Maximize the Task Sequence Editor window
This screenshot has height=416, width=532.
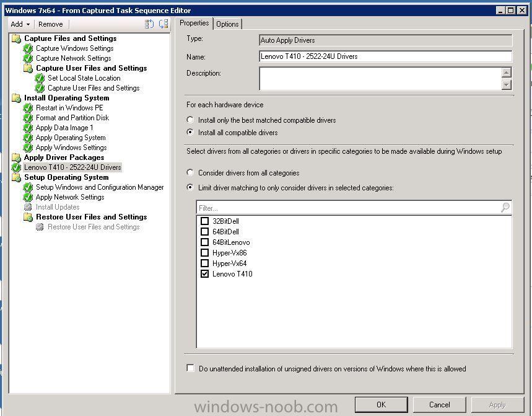(x=510, y=10)
